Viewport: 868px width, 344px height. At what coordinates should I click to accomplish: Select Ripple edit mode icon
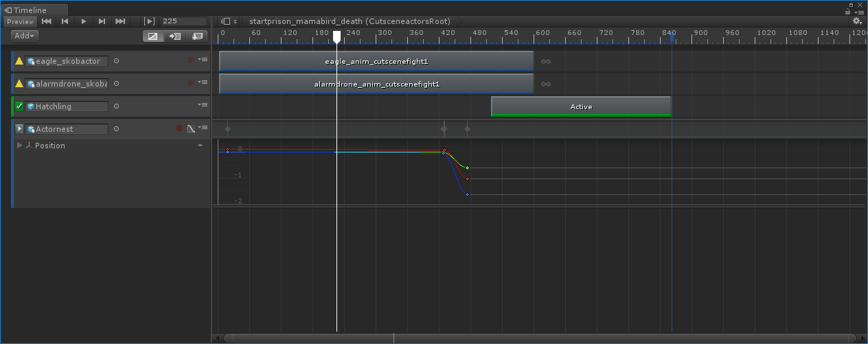(x=175, y=36)
